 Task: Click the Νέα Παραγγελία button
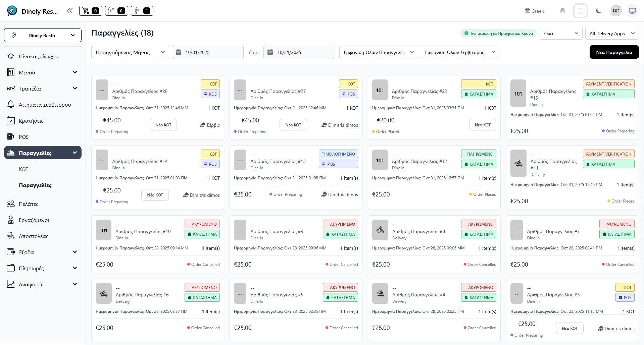tap(614, 52)
